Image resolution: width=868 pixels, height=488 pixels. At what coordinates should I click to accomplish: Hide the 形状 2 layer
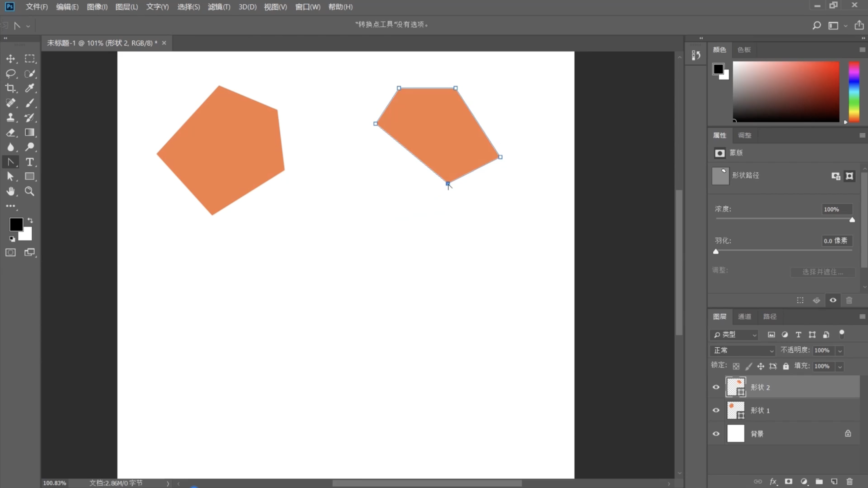tap(716, 387)
